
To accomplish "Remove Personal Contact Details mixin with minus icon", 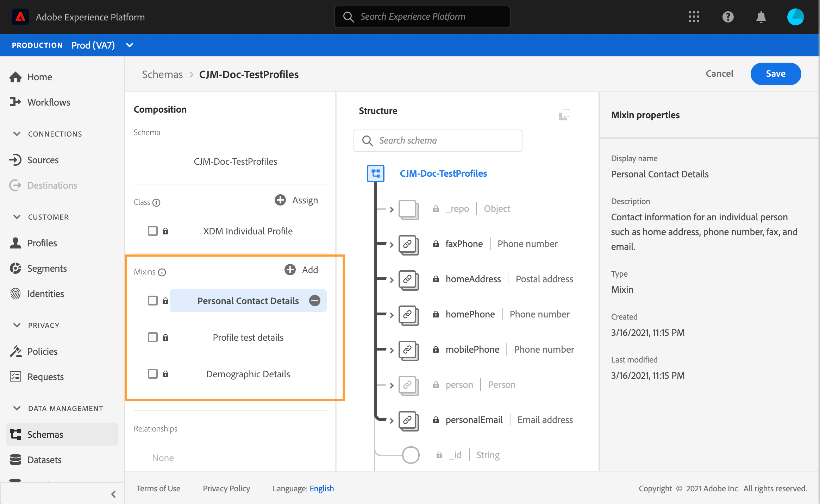I will pyautogui.click(x=314, y=301).
